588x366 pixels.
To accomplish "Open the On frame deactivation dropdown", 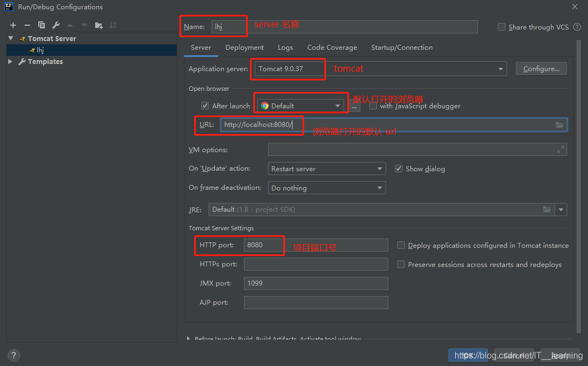I will tap(327, 188).
